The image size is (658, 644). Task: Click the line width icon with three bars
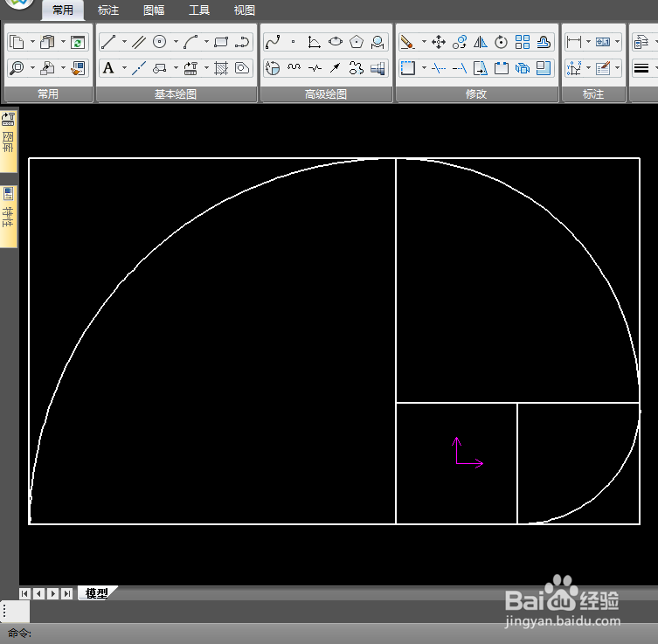coord(641,68)
